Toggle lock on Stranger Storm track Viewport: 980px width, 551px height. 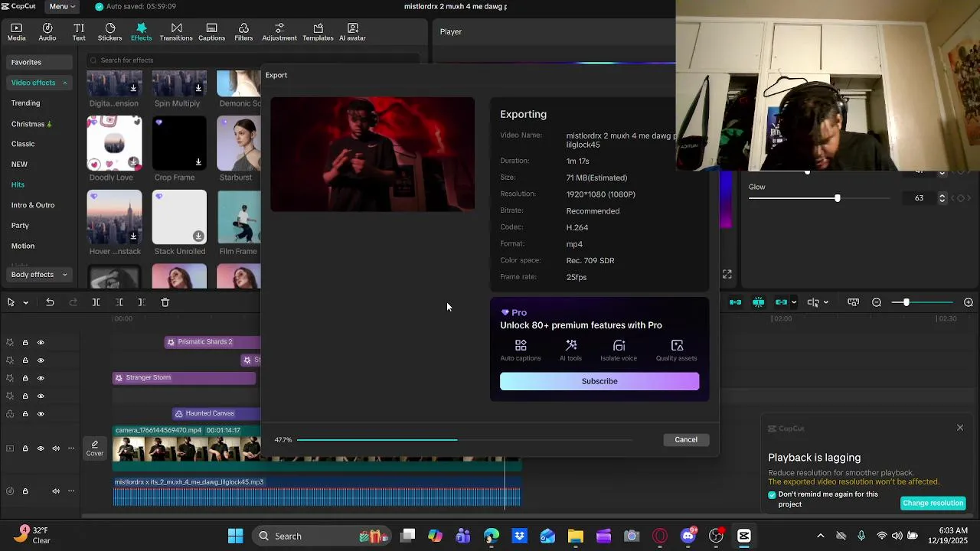click(x=25, y=378)
